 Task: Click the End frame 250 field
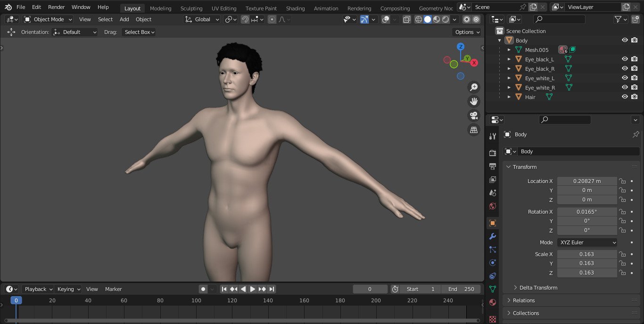pos(461,289)
